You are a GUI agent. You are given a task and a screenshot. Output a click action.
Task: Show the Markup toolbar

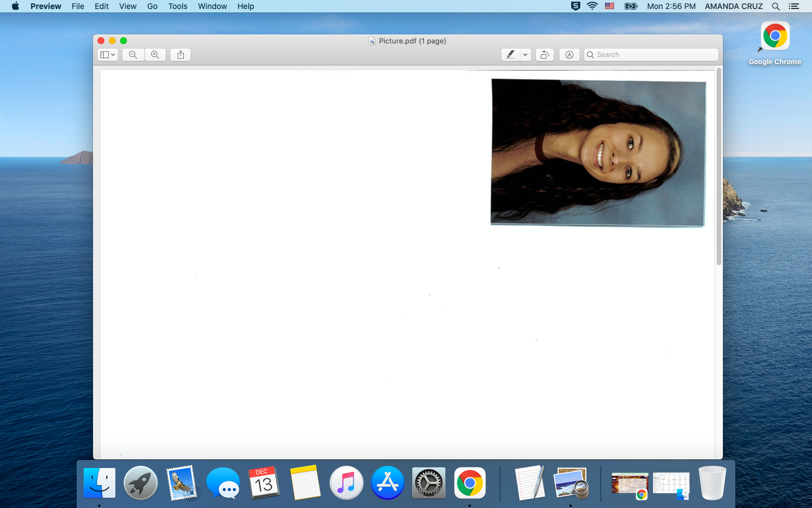point(570,55)
